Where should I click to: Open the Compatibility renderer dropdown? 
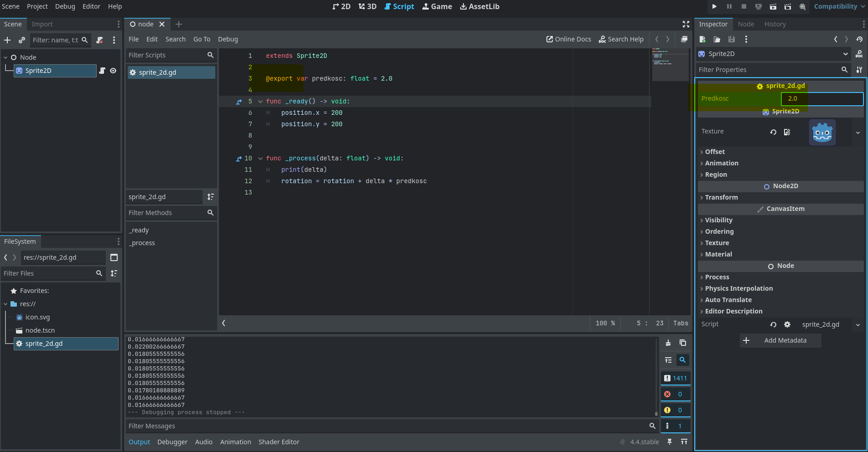click(838, 6)
